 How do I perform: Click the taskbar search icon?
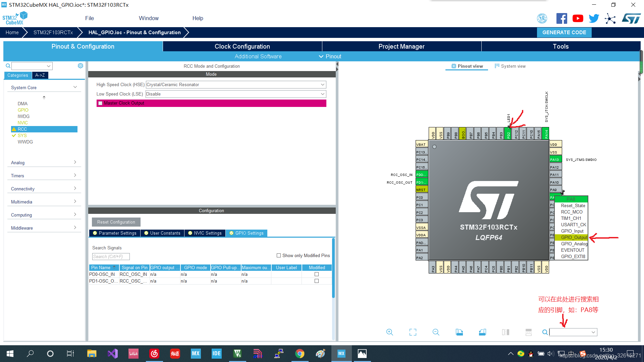(30, 354)
